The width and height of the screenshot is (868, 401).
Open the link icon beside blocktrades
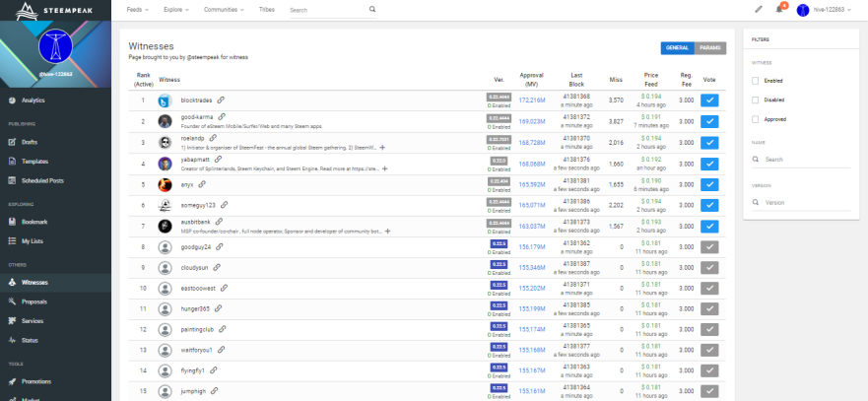[221, 100]
